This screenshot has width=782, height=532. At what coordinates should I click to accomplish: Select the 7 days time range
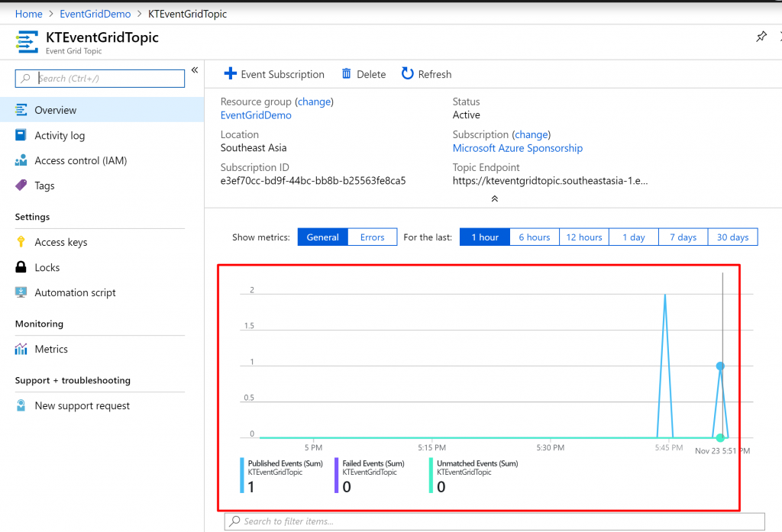click(683, 237)
